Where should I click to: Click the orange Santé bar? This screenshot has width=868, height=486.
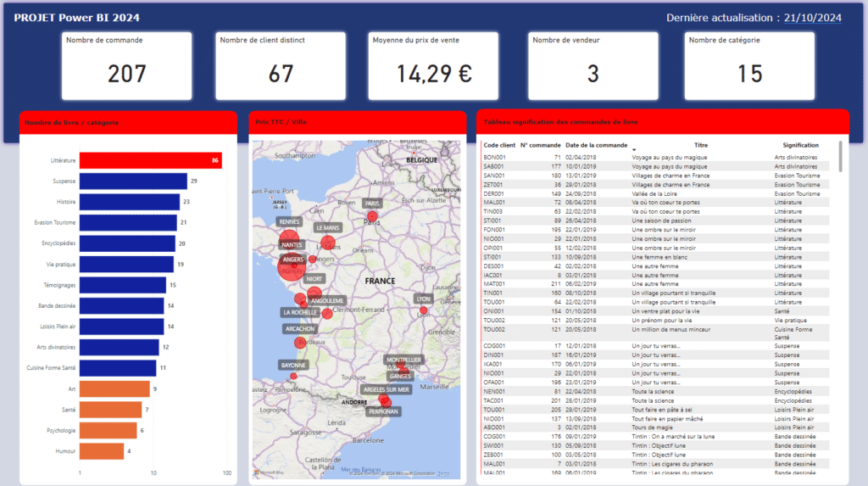tap(111, 410)
